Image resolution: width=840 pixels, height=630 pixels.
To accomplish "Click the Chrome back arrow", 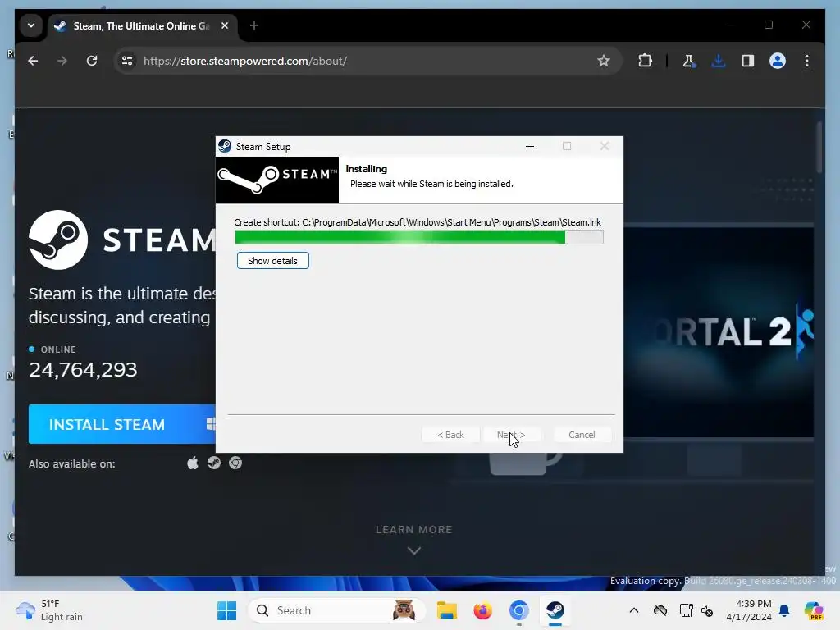I will pos(33,61).
